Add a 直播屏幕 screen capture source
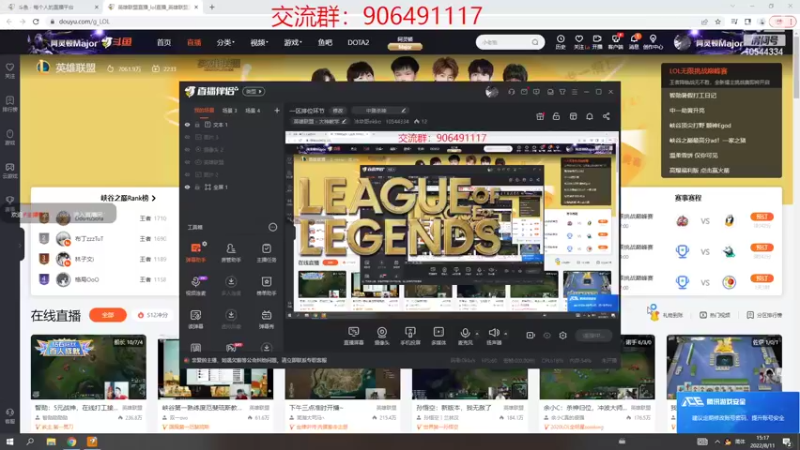Image resolution: width=800 pixels, height=450 pixels. coord(354,336)
